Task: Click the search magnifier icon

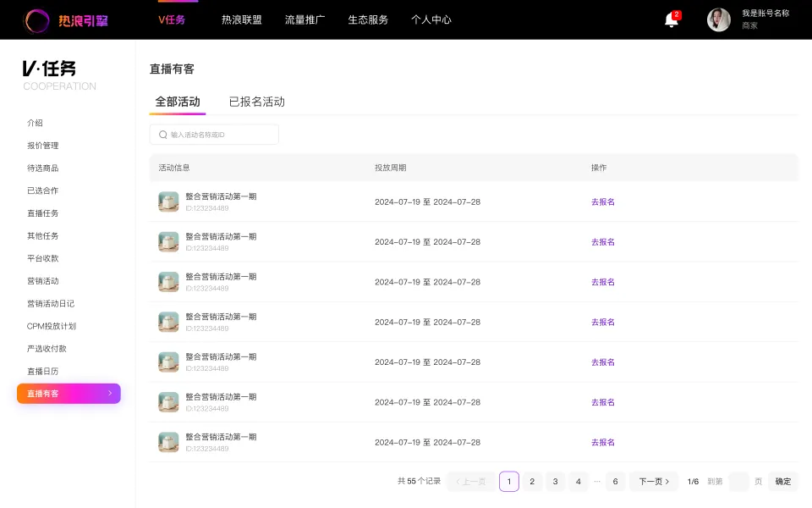Action: click(x=163, y=135)
